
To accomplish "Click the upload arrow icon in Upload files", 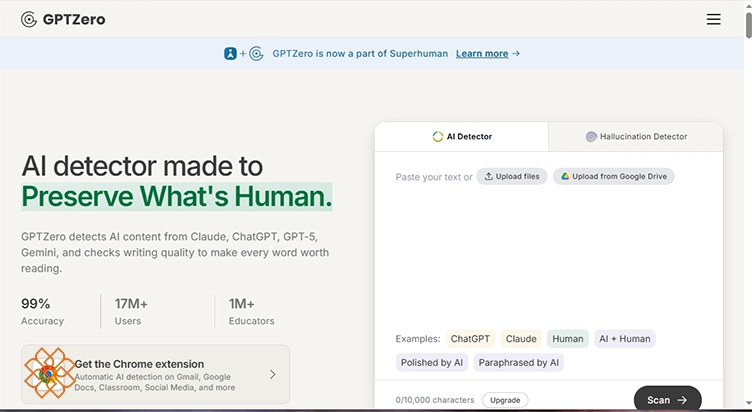I will click(488, 177).
